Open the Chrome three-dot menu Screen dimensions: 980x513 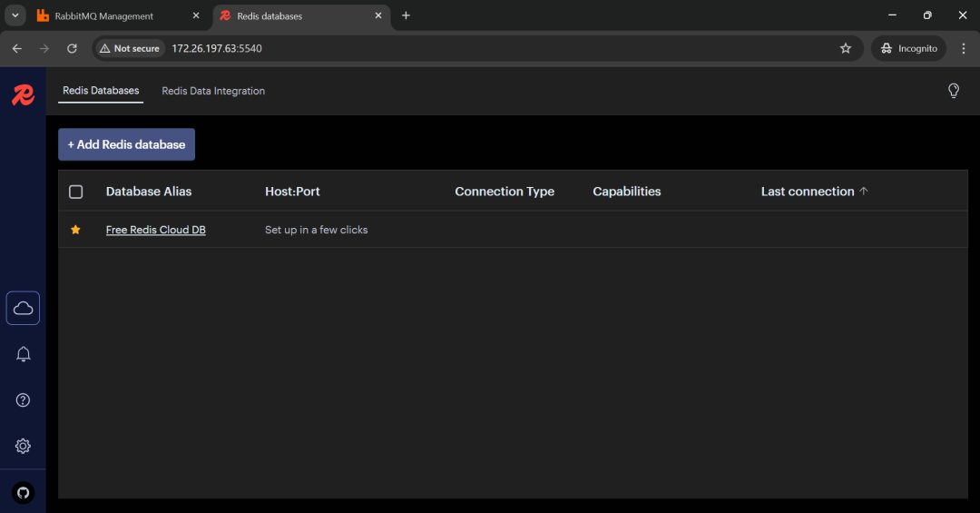click(x=963, y=48)
